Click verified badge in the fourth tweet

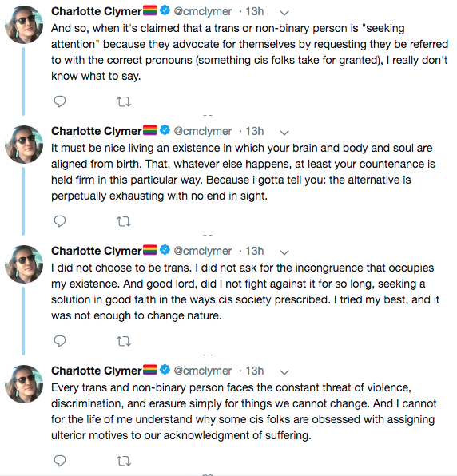click(165, 370)
